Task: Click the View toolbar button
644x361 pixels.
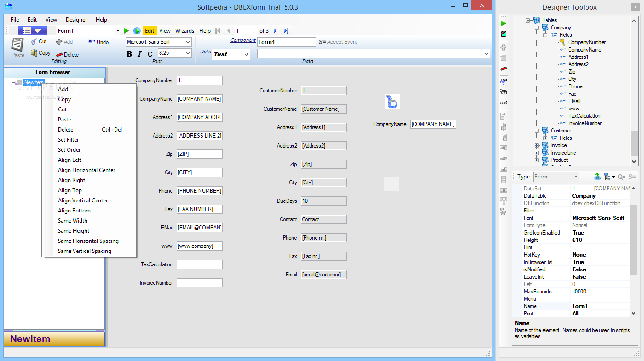Action: (x=165, y=31)
